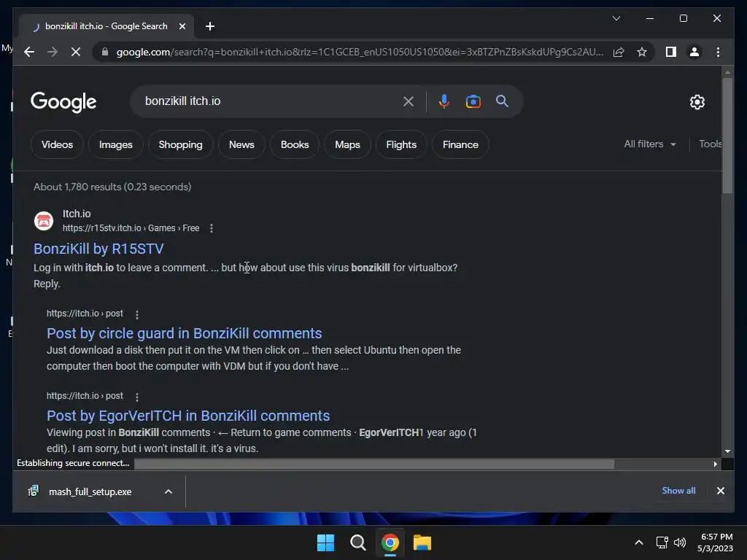The image size is (747, 560).
Task: Stop loading the page
Action: pyautogui.click(x=76, y=52)
